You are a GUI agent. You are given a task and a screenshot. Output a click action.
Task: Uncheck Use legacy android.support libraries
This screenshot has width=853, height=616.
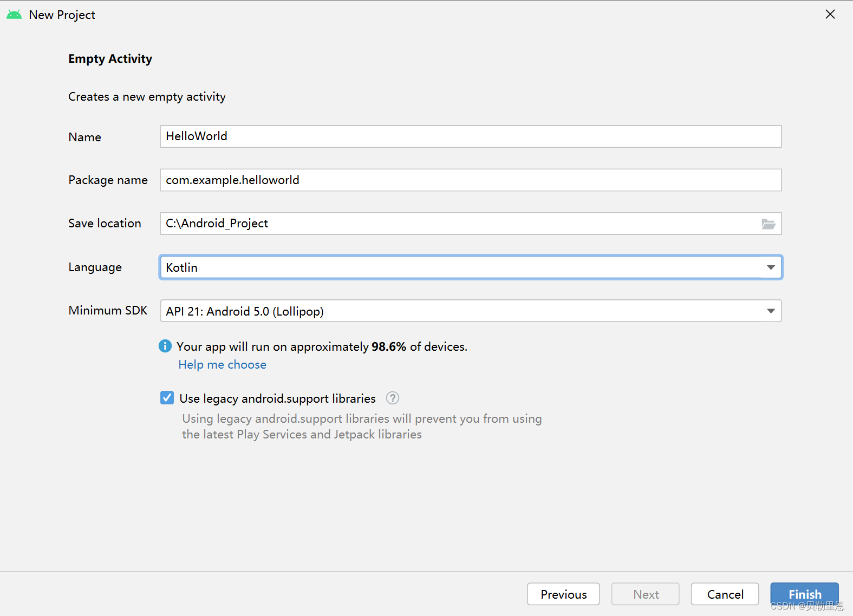click(167, 398)
